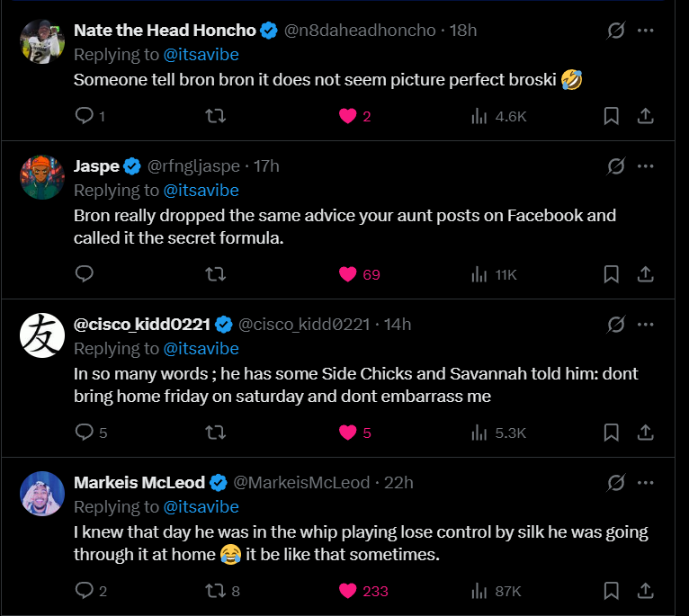Viewport: 689px width, 616px height.
Task: Click Jaspe's profile picture
Action: click(x=42, y=177)
